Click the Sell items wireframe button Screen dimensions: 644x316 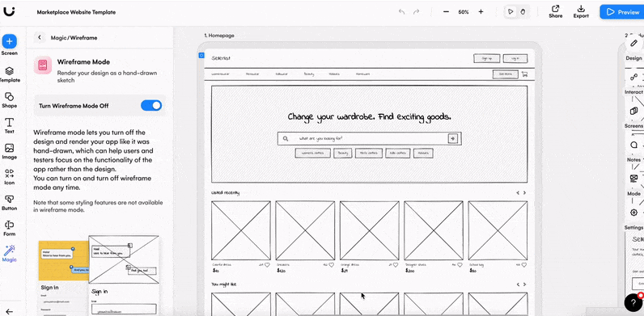pyautogui.click(x=505, y=74)
